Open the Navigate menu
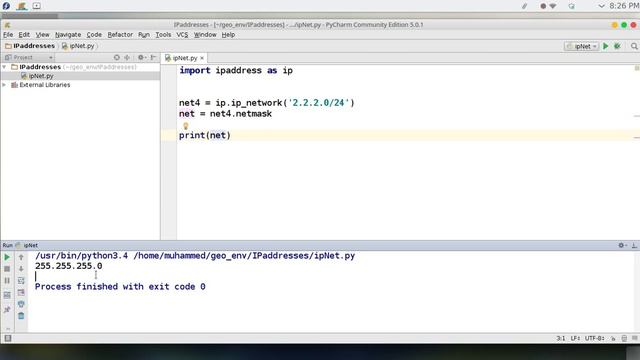The height and width of the screenshot is (360, 640). click(x=68, y=35)
